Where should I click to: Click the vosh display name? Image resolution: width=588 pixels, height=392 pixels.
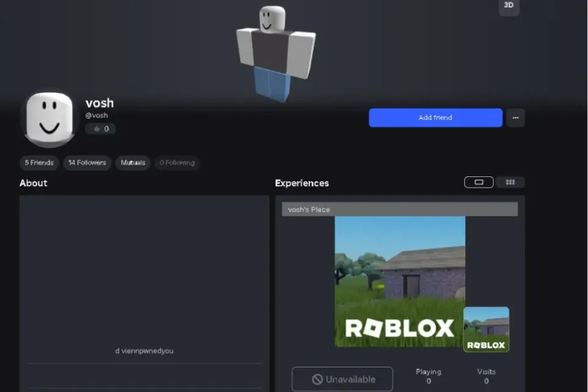pyautogui.click(x=99, y=103)
